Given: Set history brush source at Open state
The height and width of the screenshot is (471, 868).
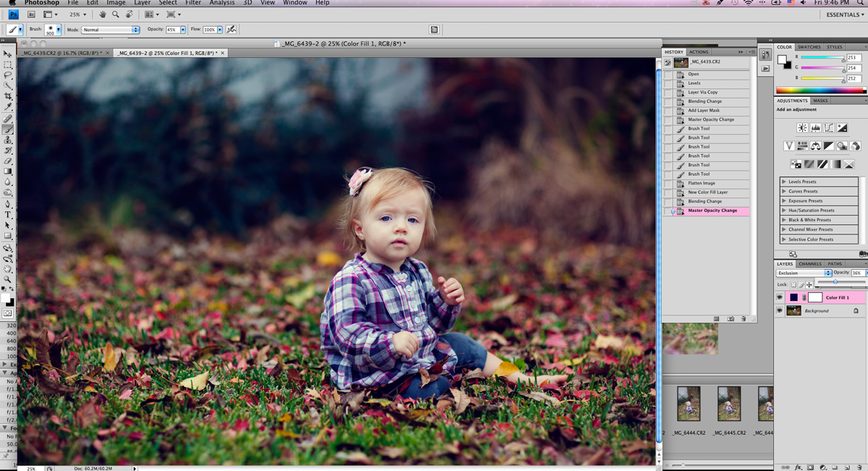Looking at the screenshot, I should pyautogui.click(x=668, y=74).
